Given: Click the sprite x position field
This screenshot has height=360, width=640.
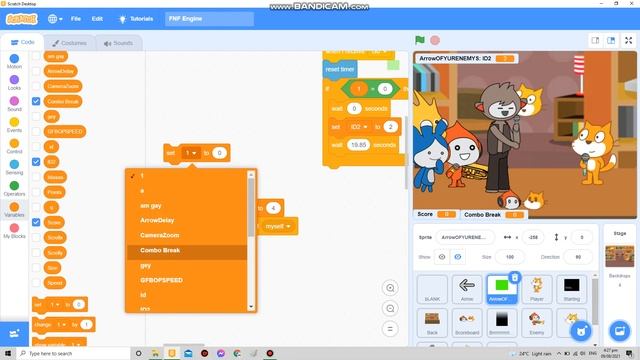Looking at the screenshot, I should coord(533,237).
